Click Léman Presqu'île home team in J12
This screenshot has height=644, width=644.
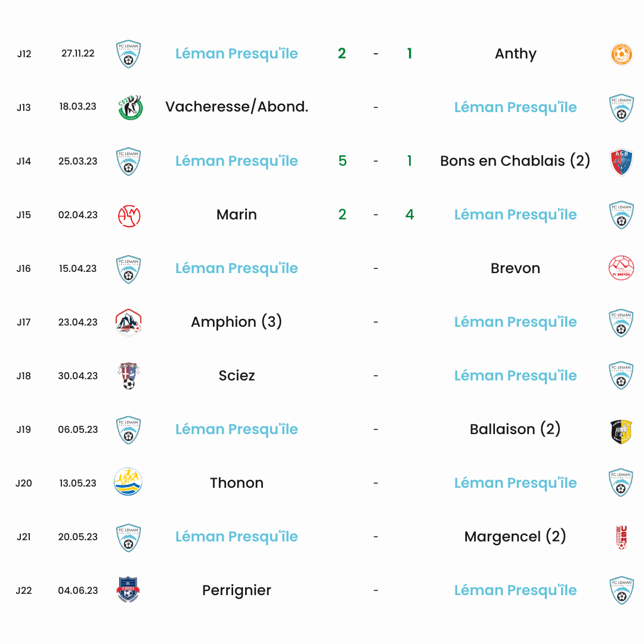[x=237, y=54]
